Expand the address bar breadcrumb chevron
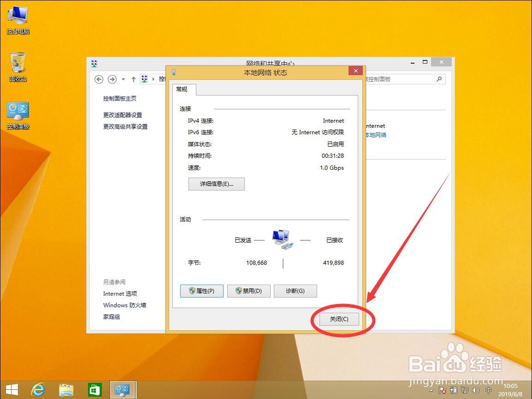This screenshot has width=532, height=399. click(x=153, y=79)
